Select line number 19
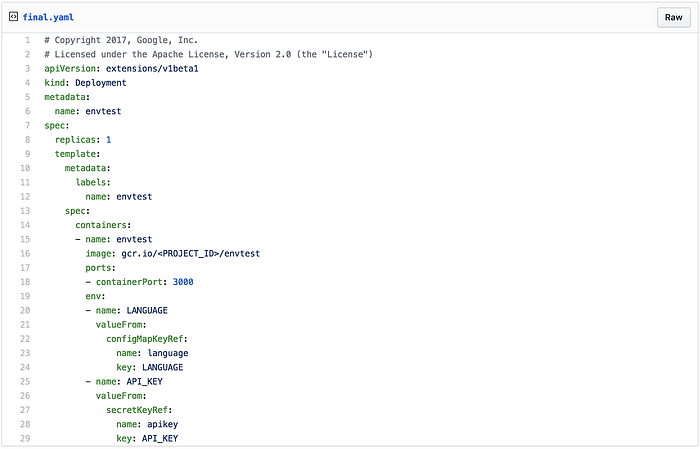This screenshot has width=700, height=449. (25, 296)
